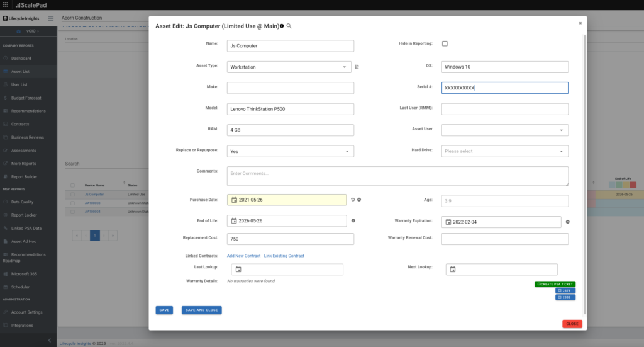The height and width of the screenshot is (347, 644).
Task: Open the AA100003 link in asset table
Action: [92, 203]
